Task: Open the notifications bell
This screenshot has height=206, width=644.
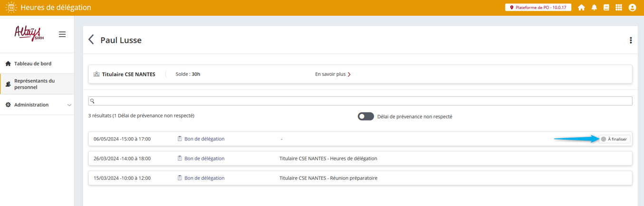Action: [594, 8]
